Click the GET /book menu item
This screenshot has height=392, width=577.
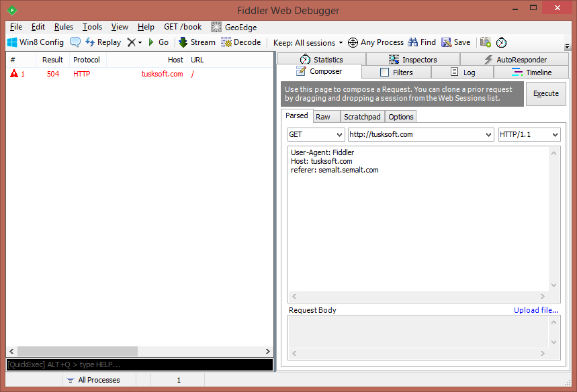[x=183, y=27]
